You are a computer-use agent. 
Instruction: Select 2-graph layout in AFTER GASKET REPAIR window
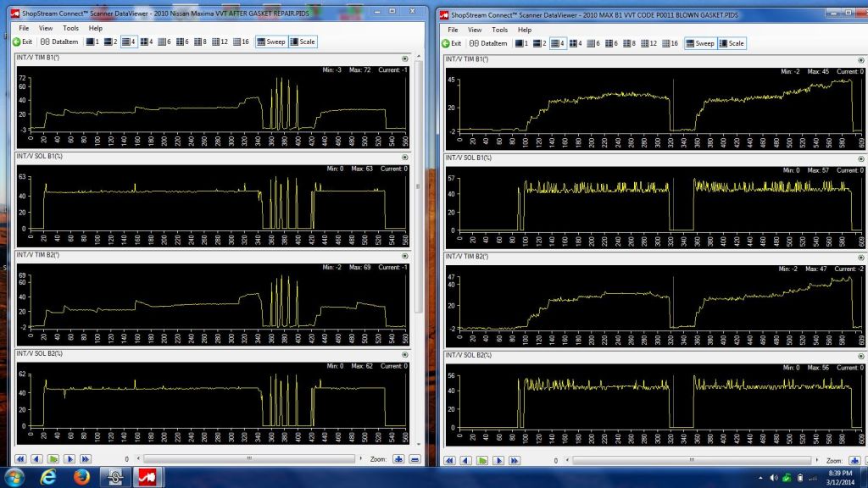tap(111, 42)
